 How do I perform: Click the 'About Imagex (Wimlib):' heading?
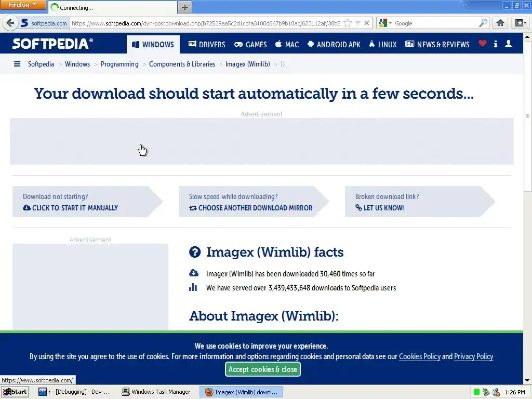click(x=264, y=316)
